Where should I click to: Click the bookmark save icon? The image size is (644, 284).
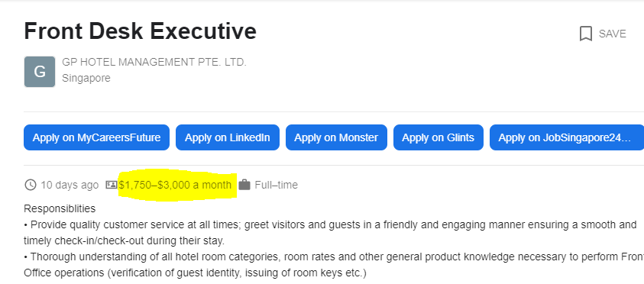586,34
